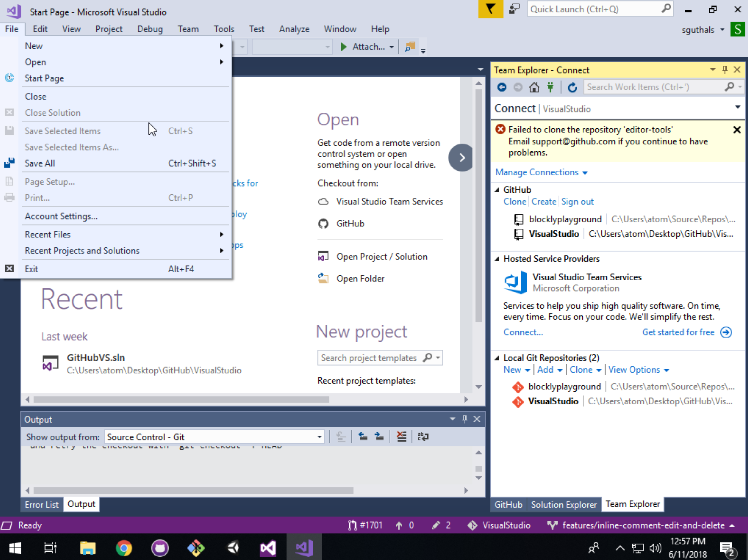Collapse the Hosted Service Providers section
The image size is (748, 560).
(497, 259)
